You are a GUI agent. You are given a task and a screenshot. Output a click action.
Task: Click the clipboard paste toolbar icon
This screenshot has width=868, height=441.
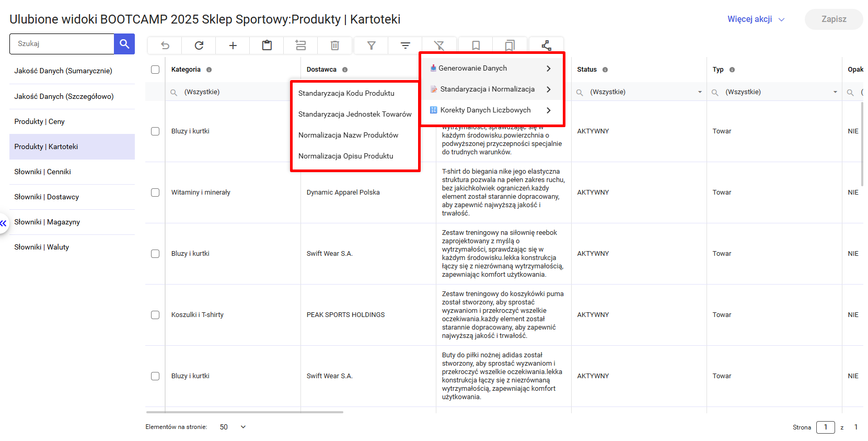point(267,46)
